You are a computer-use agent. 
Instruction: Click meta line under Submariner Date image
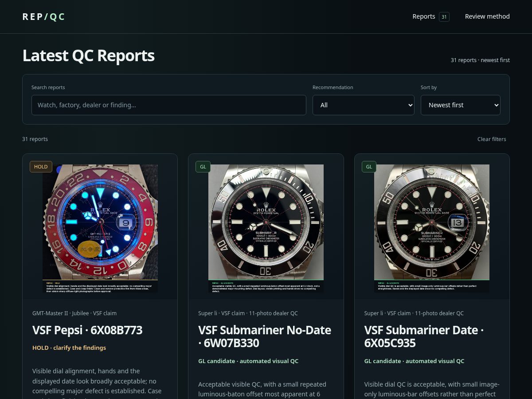414,313
